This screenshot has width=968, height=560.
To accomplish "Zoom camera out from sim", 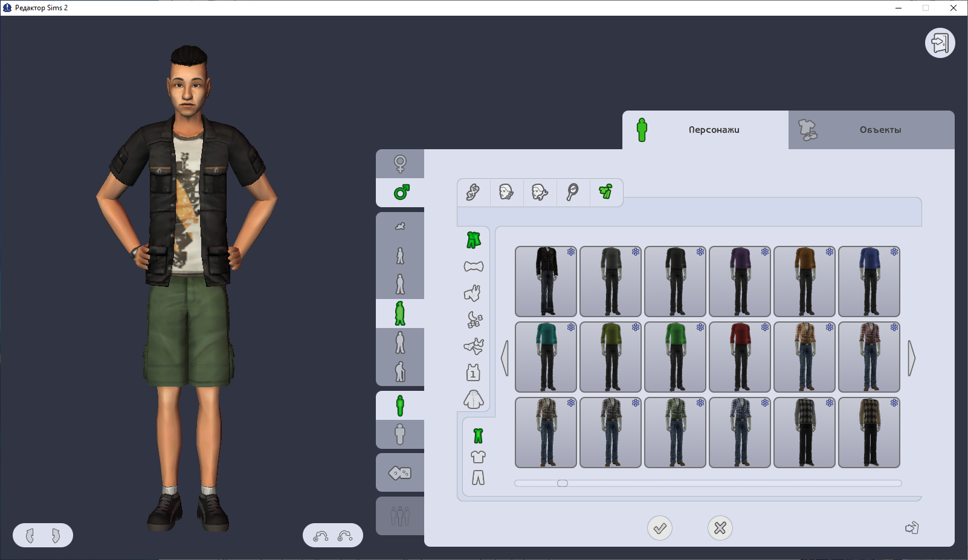I will tap(345, 536).
